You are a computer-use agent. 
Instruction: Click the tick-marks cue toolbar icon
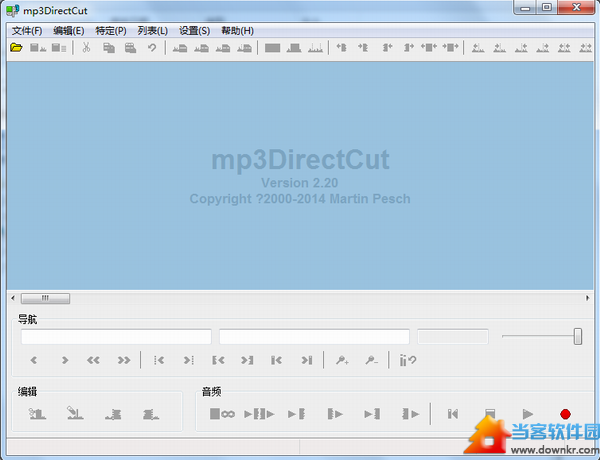pyautogui.click(x=315, y=48)
